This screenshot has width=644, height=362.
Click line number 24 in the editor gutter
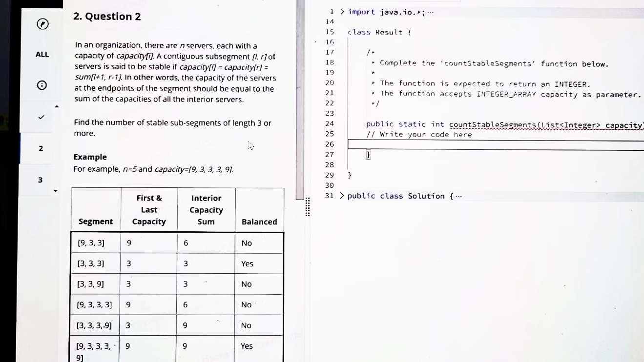point(330,124)
